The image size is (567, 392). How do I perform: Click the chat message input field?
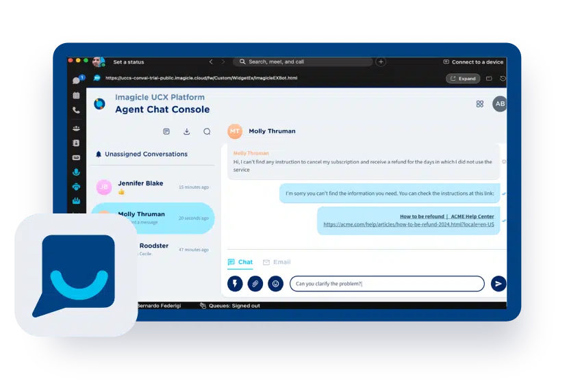pos(386,283)
